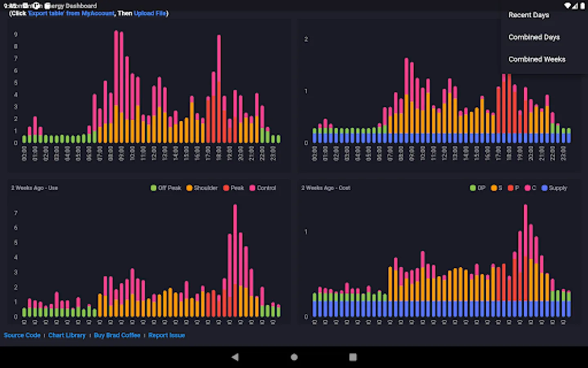Screen dimensions: 588x368
Task: Tap the Android recent apps square
Action: [x=353, y=357]
